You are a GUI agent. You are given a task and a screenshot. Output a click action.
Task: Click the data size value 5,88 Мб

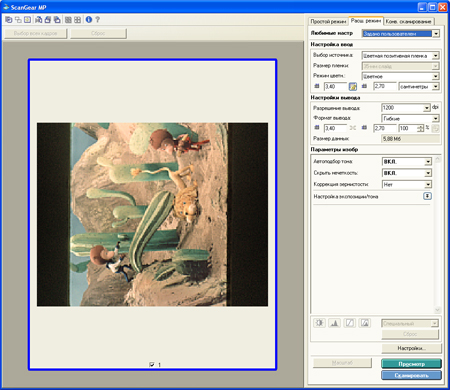(410, 139)
